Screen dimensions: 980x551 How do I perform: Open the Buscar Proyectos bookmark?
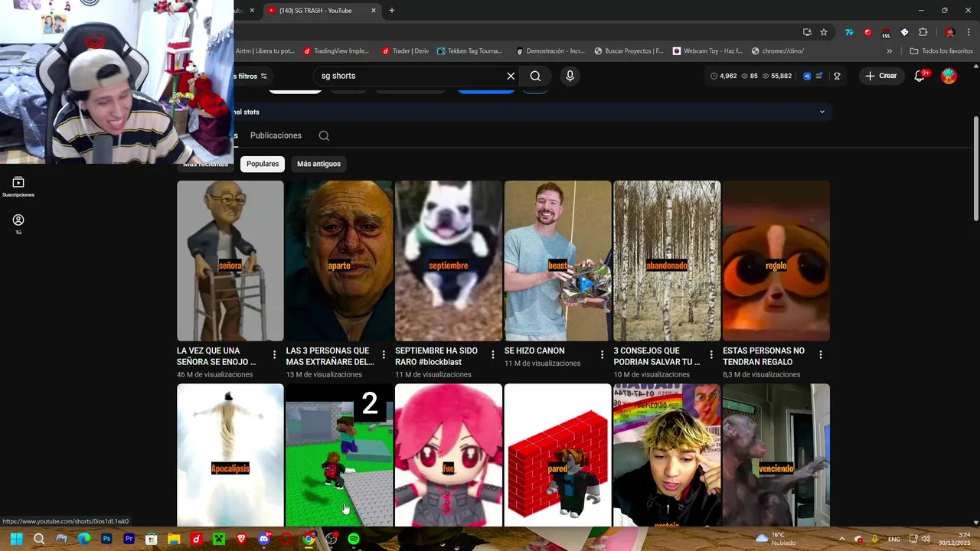coord(629,51)
